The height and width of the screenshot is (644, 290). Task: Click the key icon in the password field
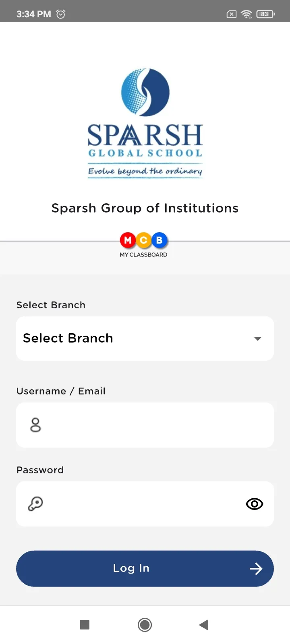point(35,504)
